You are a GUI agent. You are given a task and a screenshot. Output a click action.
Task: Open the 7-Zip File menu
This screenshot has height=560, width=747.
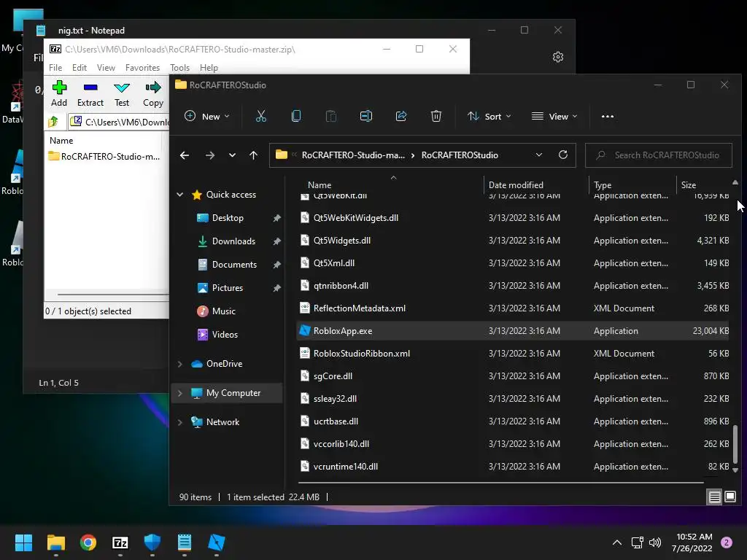[x=55, y=68]
